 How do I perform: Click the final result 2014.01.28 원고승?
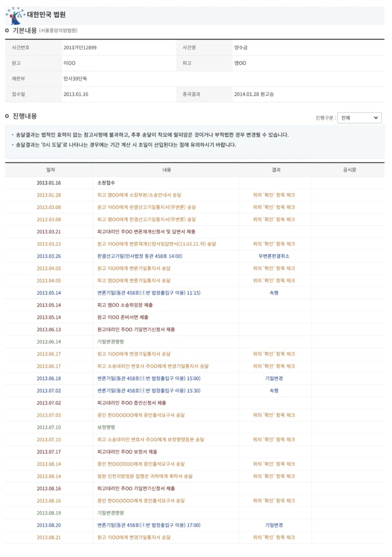pyautogui.click(x=254, y=94)
